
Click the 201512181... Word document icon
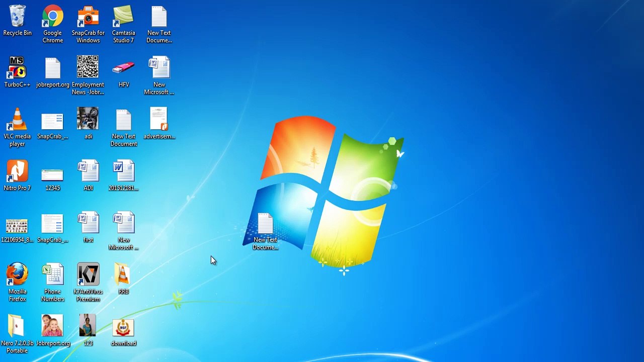(x=123, y=176)
